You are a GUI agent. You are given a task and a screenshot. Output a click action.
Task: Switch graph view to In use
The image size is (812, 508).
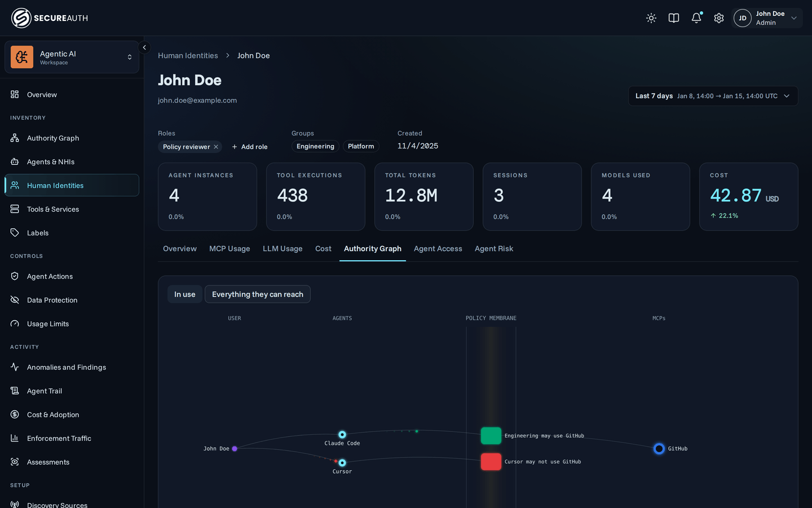coord(185,294)
